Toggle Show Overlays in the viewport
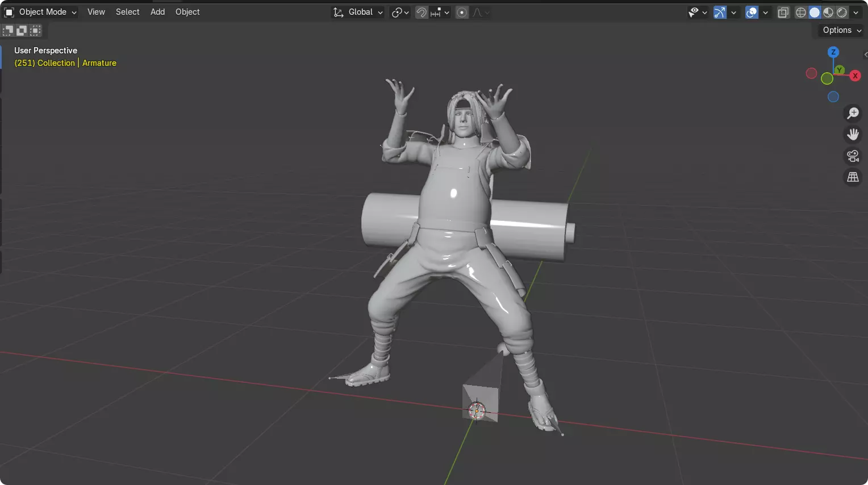This screenshot has height=485, width=868. [752, 12]
